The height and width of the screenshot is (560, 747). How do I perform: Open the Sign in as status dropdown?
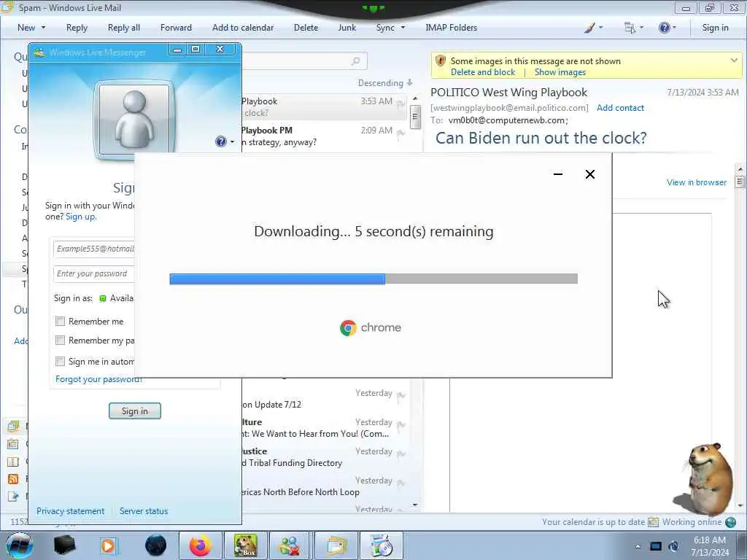(117, 298)
